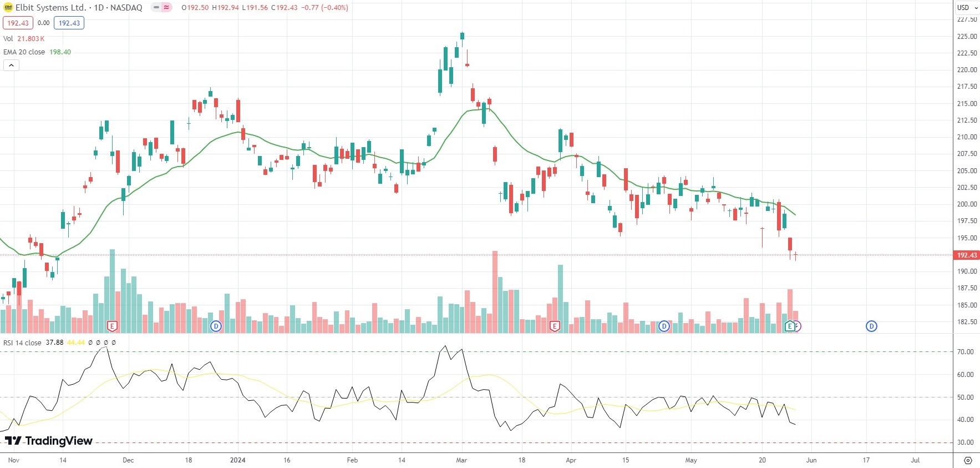980x468 pixels.
Task: Click the yellow RSI average value 44.44
Action: click(76, 343)
